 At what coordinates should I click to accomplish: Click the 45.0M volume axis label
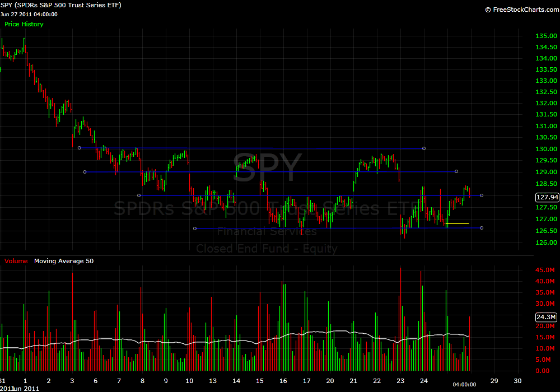(545, 270)
